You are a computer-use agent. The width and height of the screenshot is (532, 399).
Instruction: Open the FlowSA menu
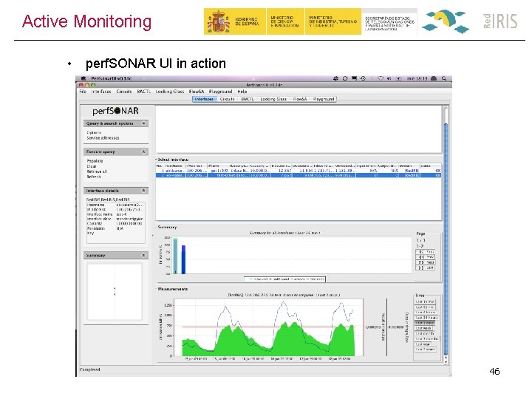(197, 92)
